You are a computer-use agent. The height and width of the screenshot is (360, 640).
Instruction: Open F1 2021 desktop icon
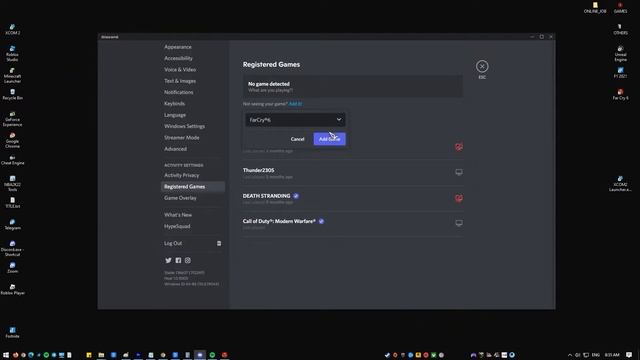pyautogui.click(x=620, y=73)
